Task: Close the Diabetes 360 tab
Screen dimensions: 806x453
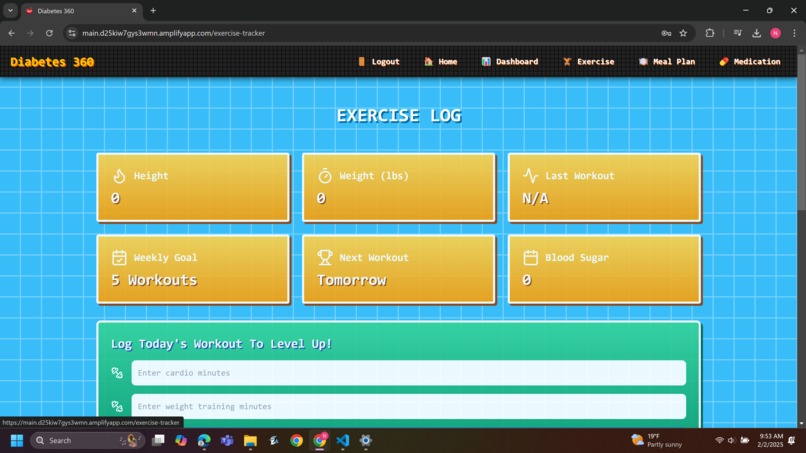Action: point(134,10)
